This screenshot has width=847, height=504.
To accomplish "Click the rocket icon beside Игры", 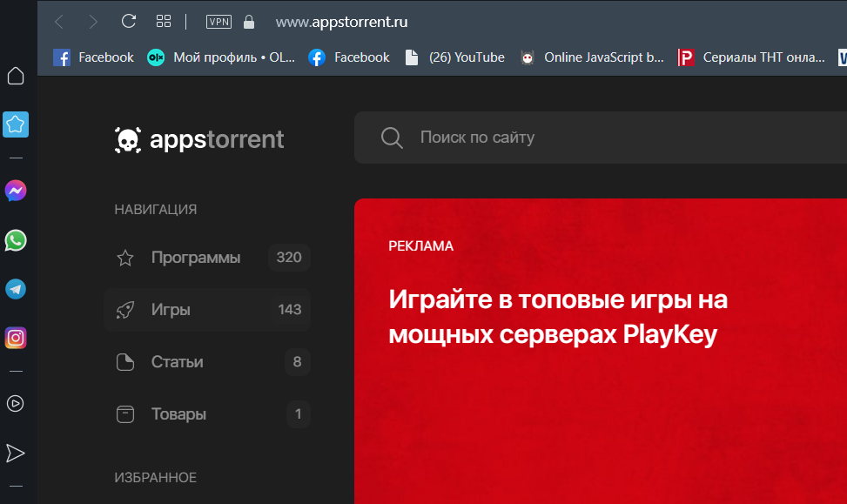I will coord(125,310).
